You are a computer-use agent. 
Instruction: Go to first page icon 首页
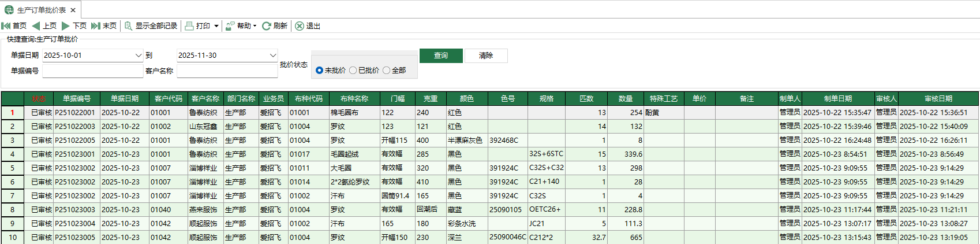point(6,26)
